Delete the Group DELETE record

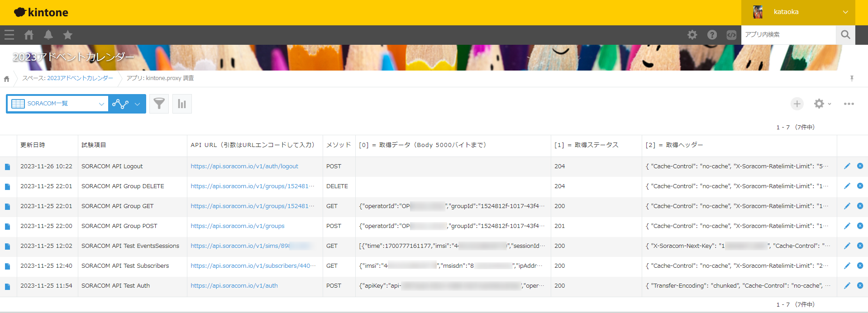point(860,186)
